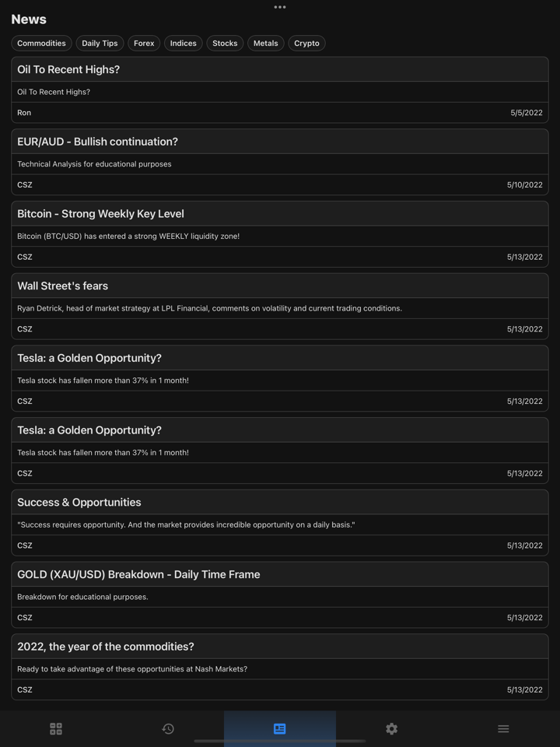Image resolution: width=560 pixels, height=747 pixels.
Task: Open history using the clock icon
Action: 167,729
